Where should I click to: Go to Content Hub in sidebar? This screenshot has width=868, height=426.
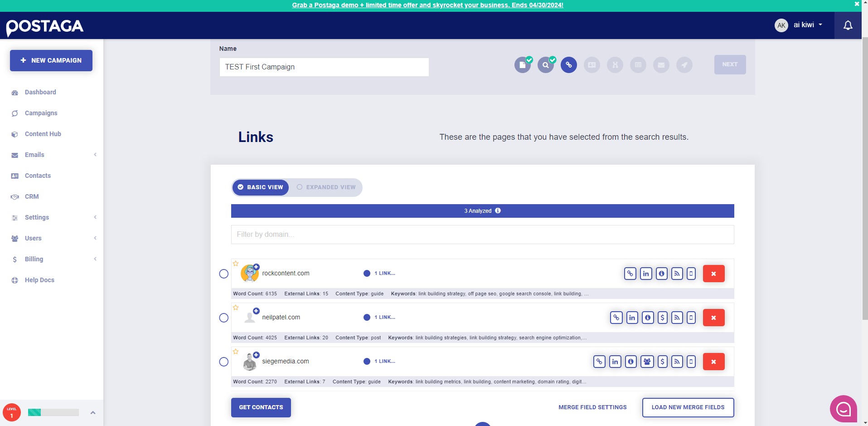(x=43, y=134)
